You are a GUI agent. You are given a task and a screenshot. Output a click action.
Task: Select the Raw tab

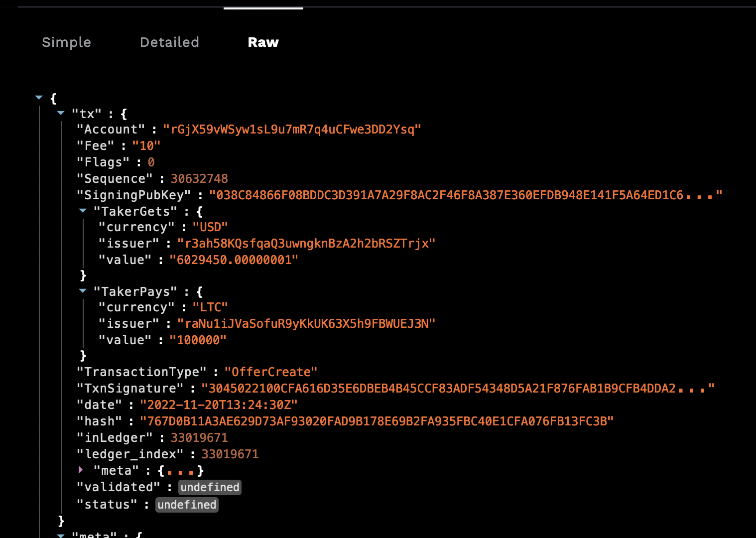(x=263, y=42)
